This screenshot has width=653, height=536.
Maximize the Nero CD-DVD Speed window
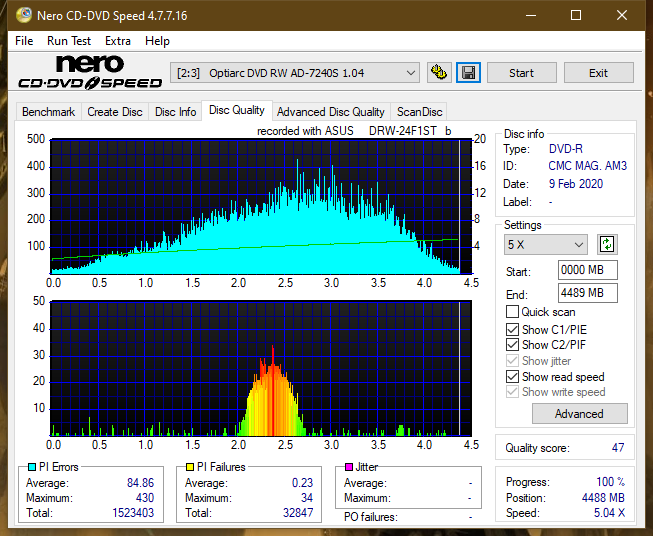[x=576, y=15]
